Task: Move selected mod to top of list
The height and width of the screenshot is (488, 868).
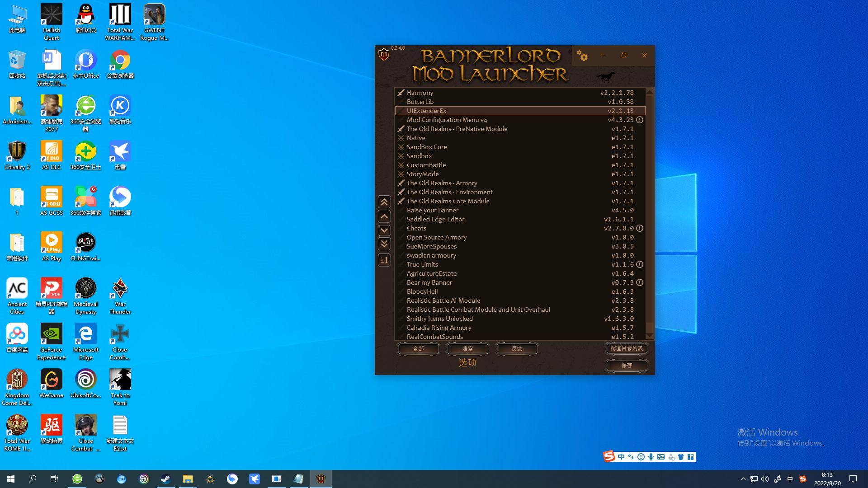Action: click(384, 202)
